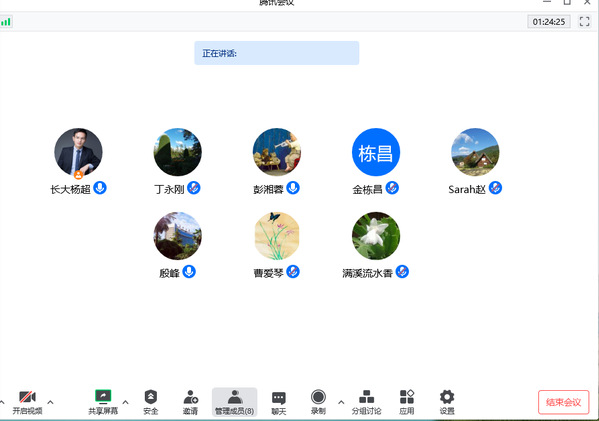Open the 聊天 chat icon
Image resolution: width=599 pixels, height=421 pixels.
(278, 402)
